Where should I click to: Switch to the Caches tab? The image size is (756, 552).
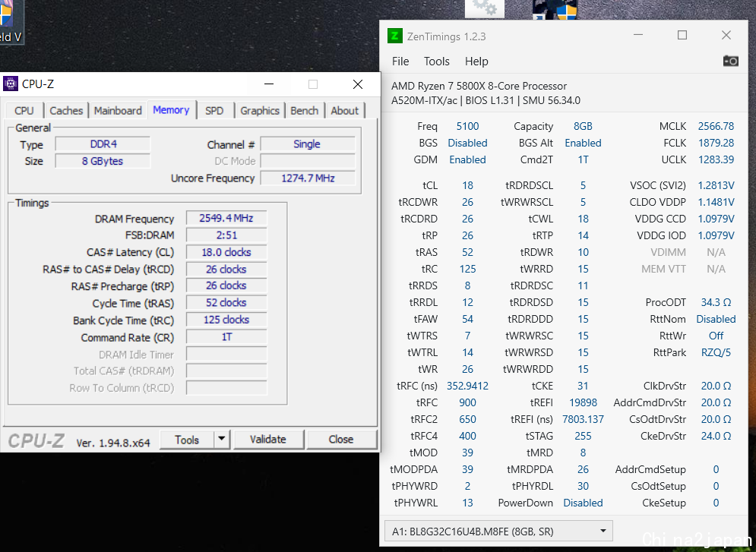[x=66, y=111]
